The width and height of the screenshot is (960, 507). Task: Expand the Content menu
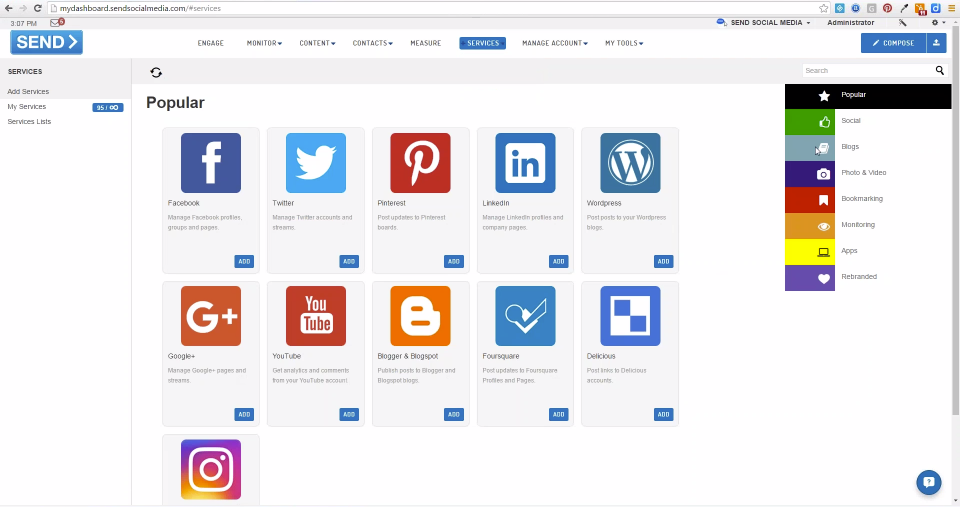[317, 43]
